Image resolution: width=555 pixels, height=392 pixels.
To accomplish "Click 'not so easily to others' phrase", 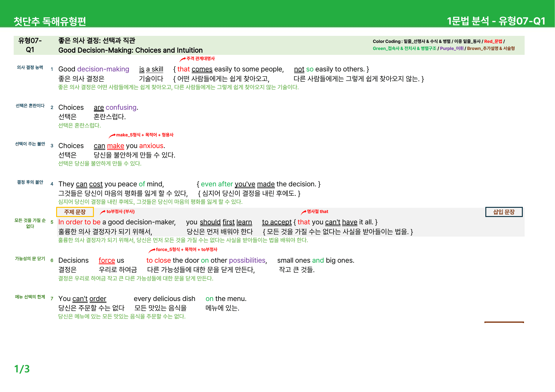I will (329, 69).
